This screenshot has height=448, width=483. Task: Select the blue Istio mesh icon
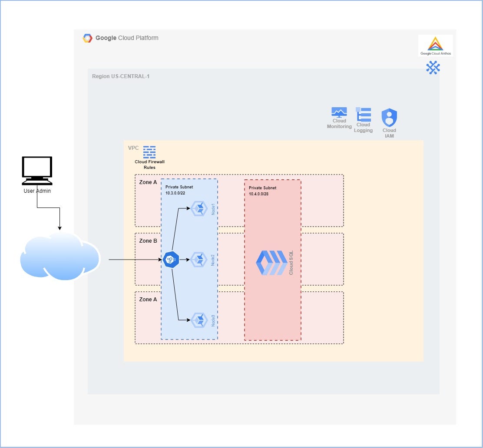point(433,68)
